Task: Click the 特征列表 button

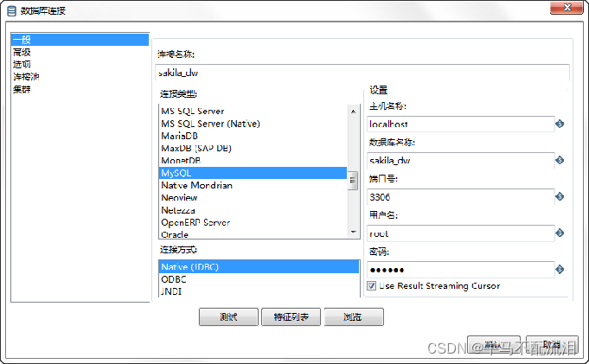Action: coord(291,317)
